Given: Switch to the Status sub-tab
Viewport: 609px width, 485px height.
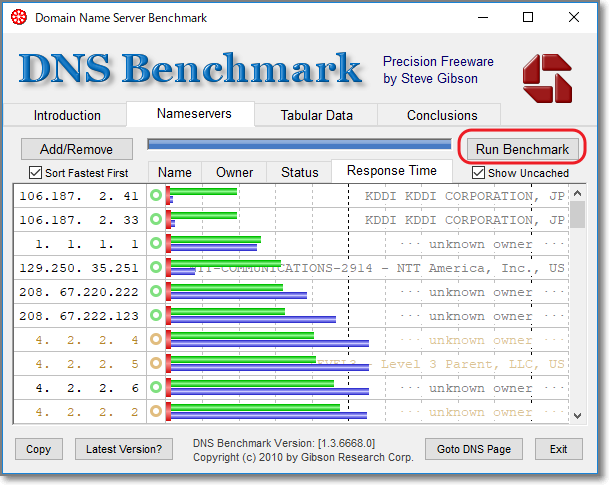Looking at the screenshot, I should coord(299,172).
